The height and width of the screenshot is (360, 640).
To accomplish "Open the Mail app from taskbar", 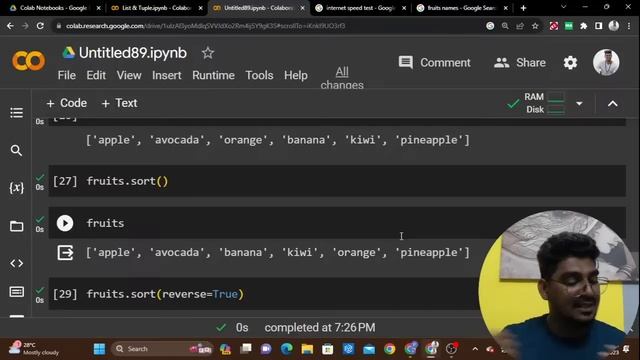I will [x=369, y=349].
